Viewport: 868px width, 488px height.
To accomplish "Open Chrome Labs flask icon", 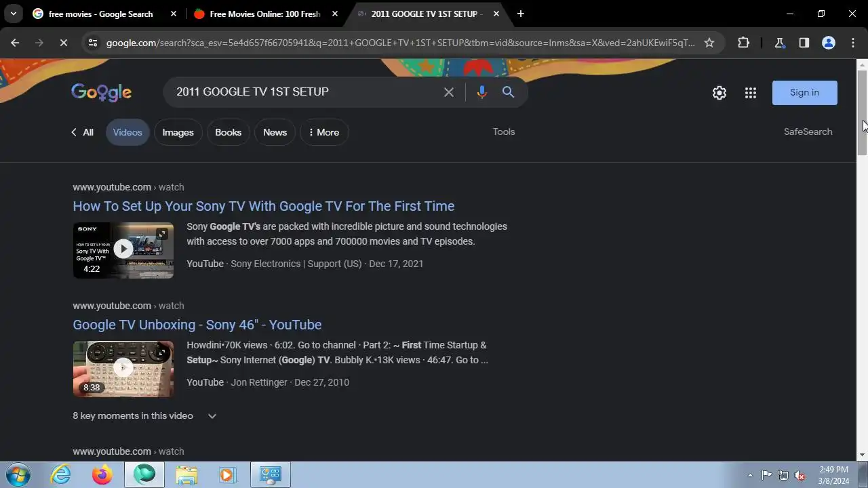I will click(x=779, y=43).
